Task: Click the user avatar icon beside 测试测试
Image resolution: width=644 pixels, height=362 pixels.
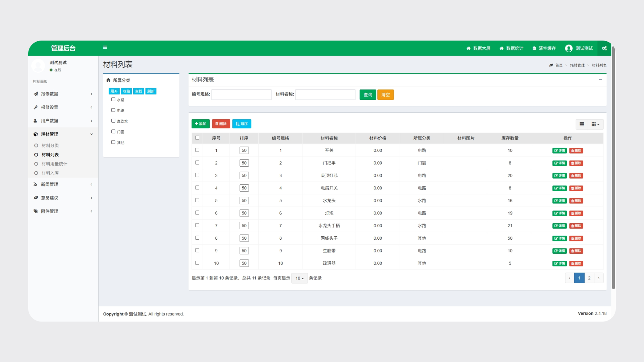Action: click(569, 48)
